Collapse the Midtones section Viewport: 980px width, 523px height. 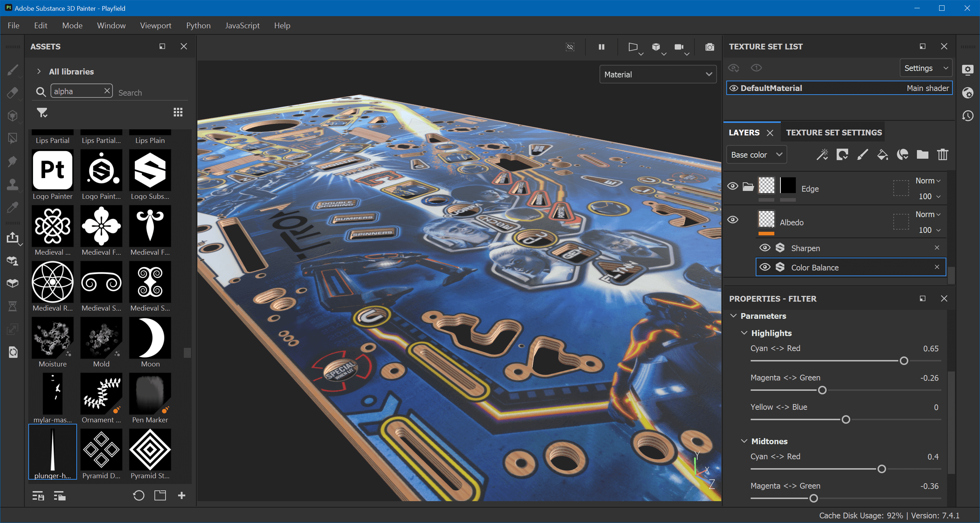click(x=744, y=441)
